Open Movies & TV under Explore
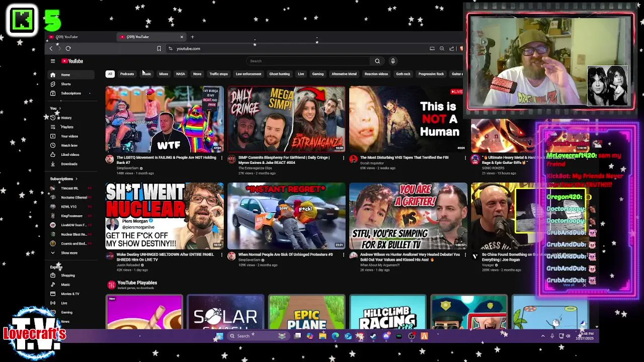Image resolution: width=644 pixels, height=362 pixels. (71, 294)
